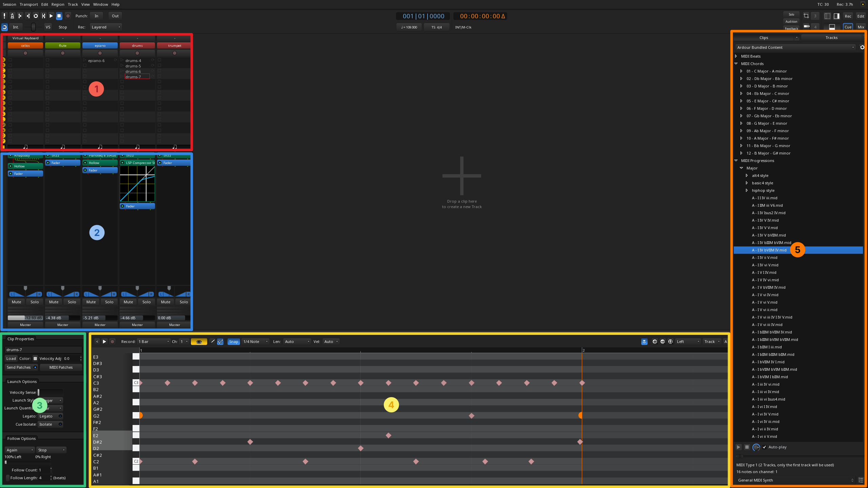
Task: Click the shuttle speed slider handle
Action: [33, 27]
